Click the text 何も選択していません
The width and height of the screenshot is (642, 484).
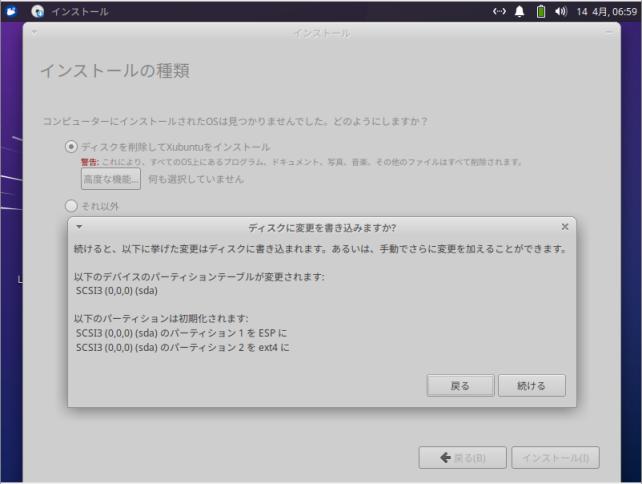pyautogui.click(x=196, y=179)
